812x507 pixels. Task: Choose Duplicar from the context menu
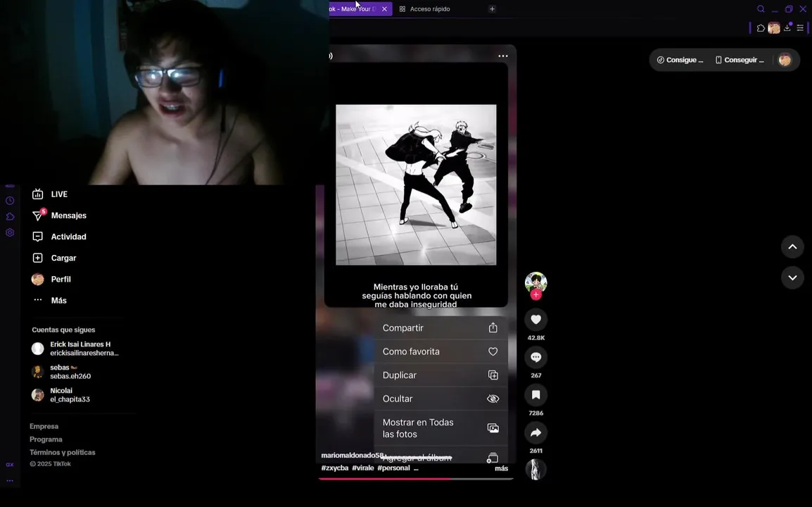440,375
